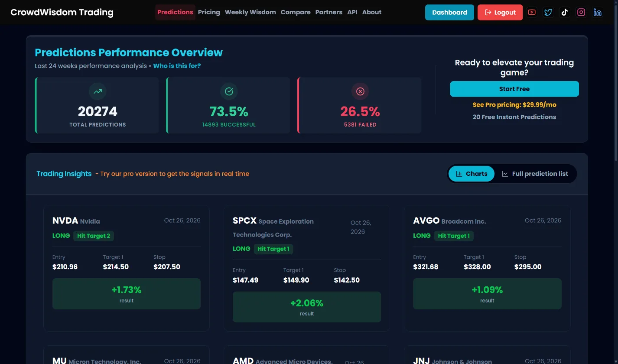
Task: Click the NVDA entry price $210.96
Action: coord(65,267)
